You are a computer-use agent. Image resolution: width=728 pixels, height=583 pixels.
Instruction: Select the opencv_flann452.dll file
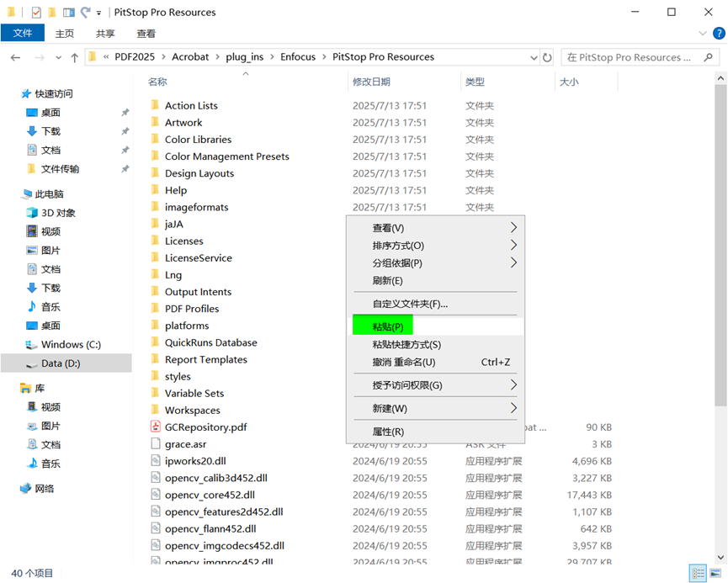(210, 528)
